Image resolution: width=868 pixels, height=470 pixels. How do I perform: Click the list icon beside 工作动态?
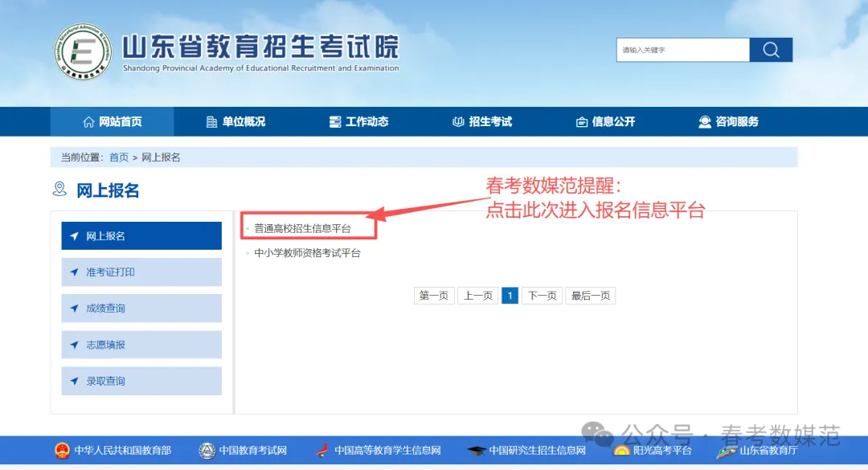coord(335,122)
